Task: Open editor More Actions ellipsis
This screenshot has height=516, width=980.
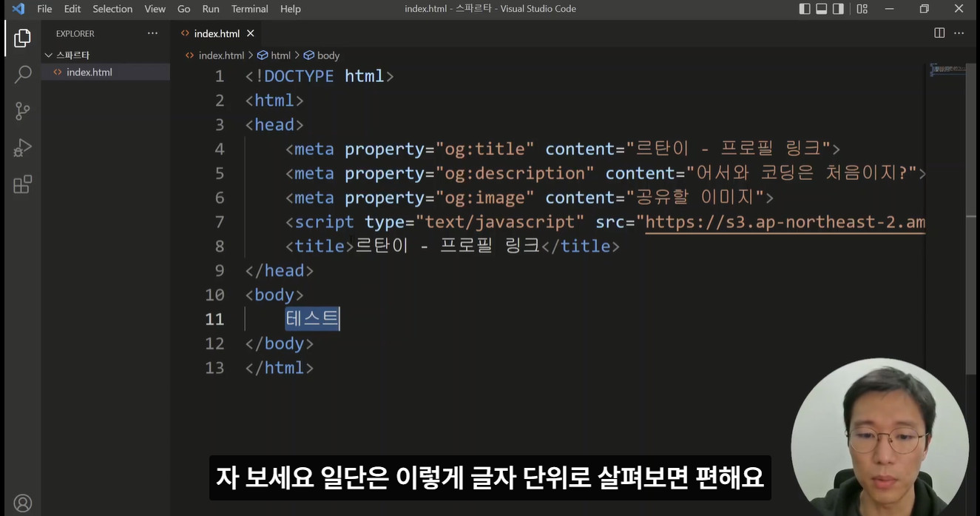Action: coord(959,33)
